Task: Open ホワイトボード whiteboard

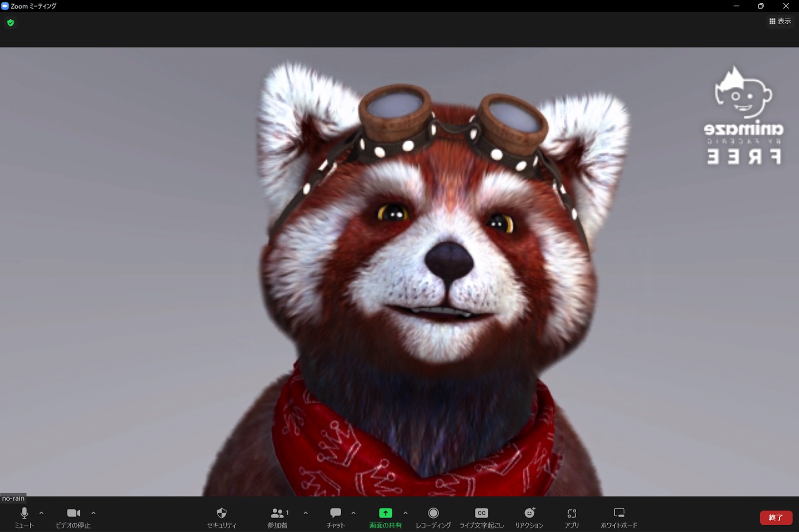Action: point(619,518)
